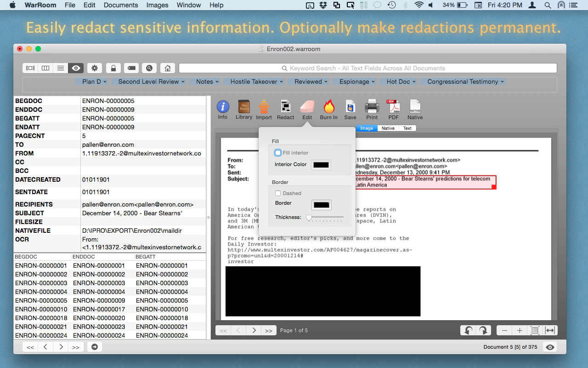
Task: Go to next document in list
Action: point(61,347)
